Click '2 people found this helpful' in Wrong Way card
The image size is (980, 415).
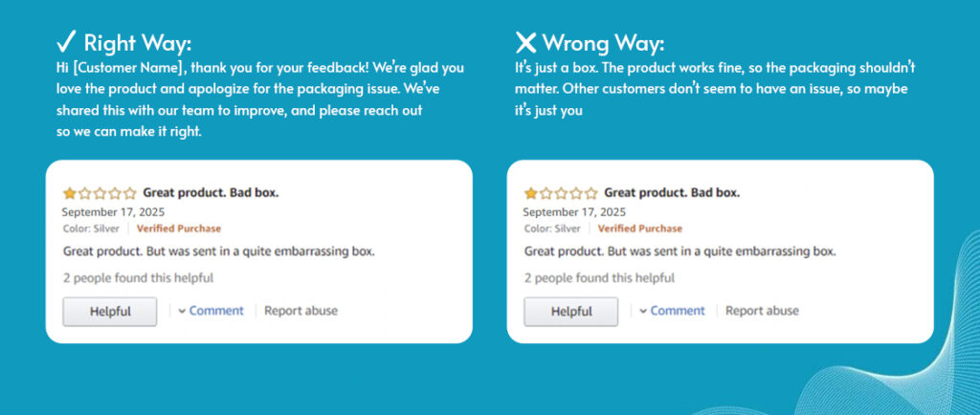(x=599, y=278)
